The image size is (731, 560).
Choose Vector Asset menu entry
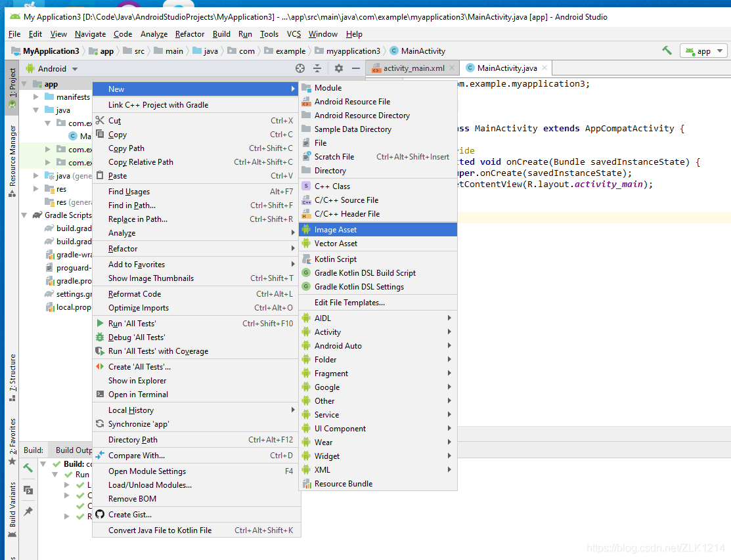tap(378, 243)
